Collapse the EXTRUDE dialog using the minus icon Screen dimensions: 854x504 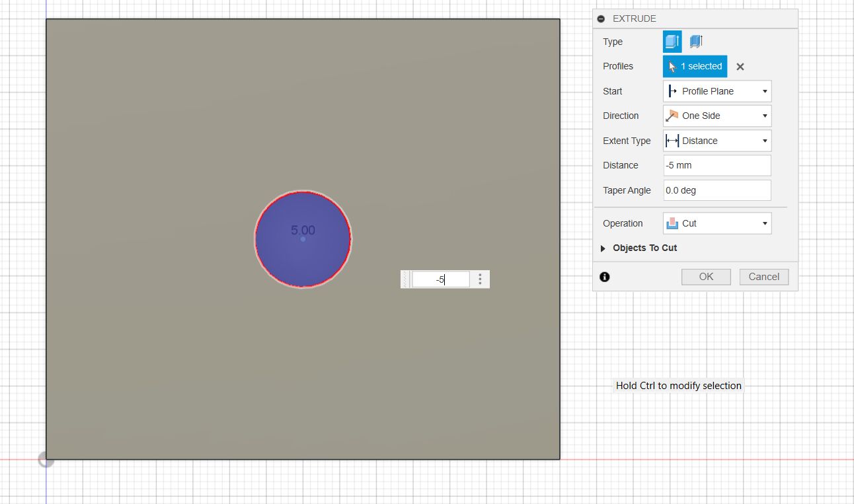click(601, 18)
